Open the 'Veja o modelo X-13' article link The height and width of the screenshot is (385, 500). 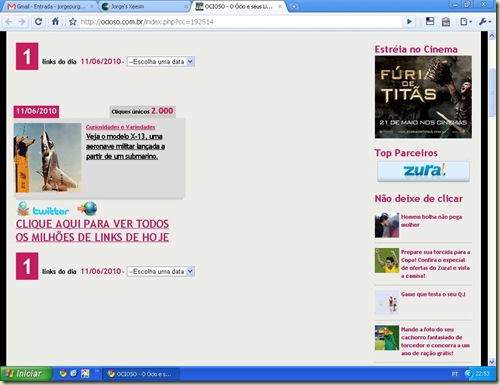(125, 146)
